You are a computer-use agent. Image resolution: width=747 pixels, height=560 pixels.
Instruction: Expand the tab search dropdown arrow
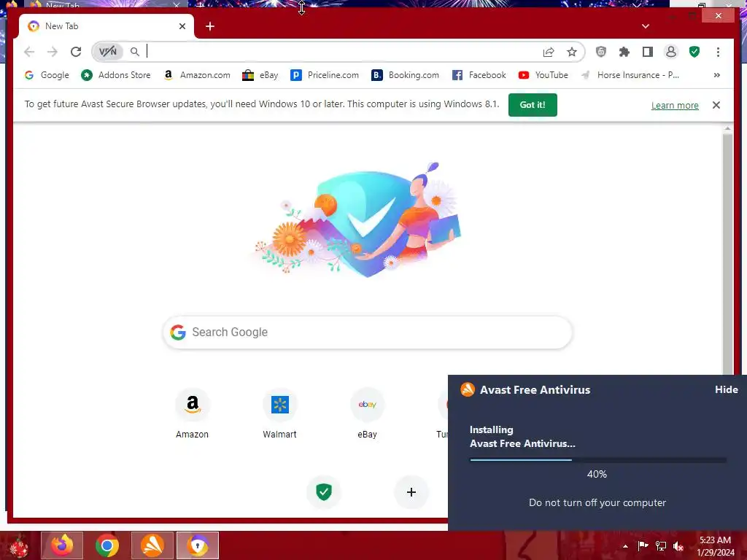(646, 26)
